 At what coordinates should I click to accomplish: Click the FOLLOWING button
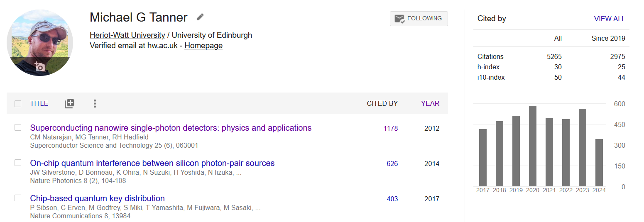coord(419,19)
